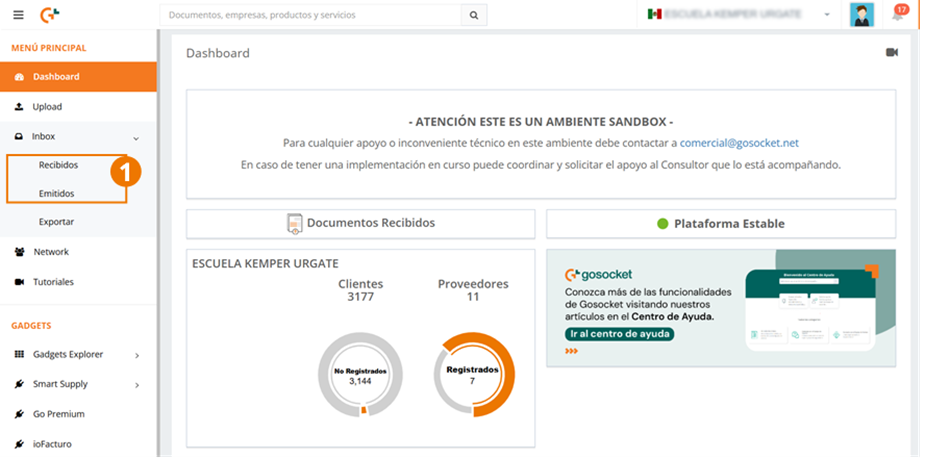Click the Mexico flag icon
Screen dimensions: 925x459
pos(654,14)
